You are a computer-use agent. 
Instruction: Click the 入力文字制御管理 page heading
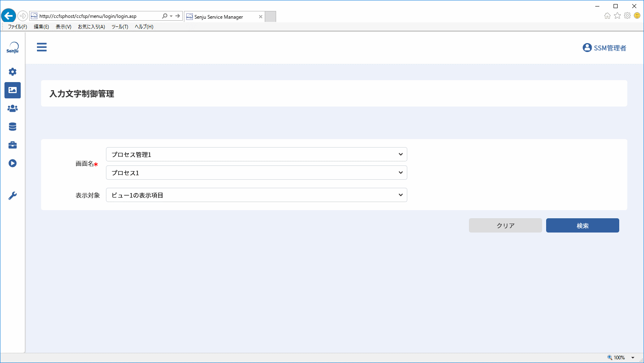click(82, 94)
